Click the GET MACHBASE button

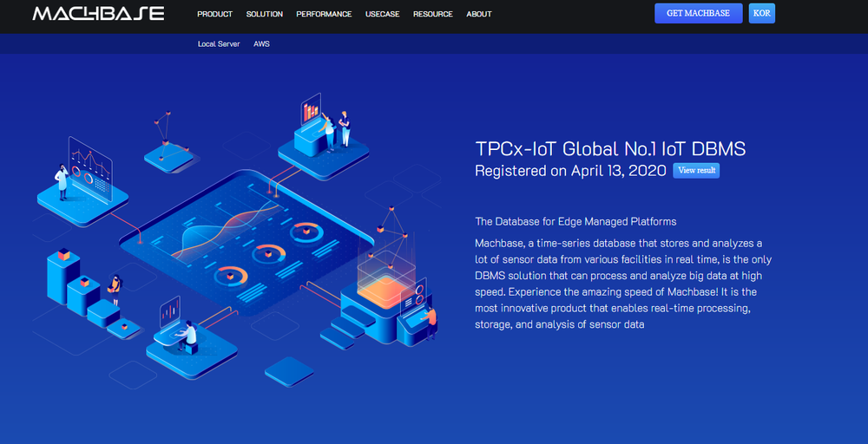698,13
